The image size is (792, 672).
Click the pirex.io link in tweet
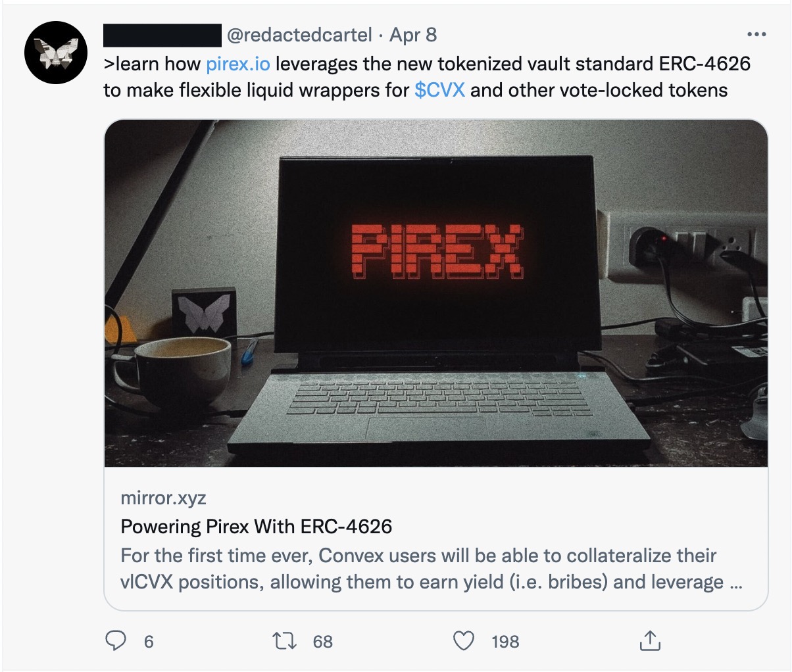pos(237,64)
